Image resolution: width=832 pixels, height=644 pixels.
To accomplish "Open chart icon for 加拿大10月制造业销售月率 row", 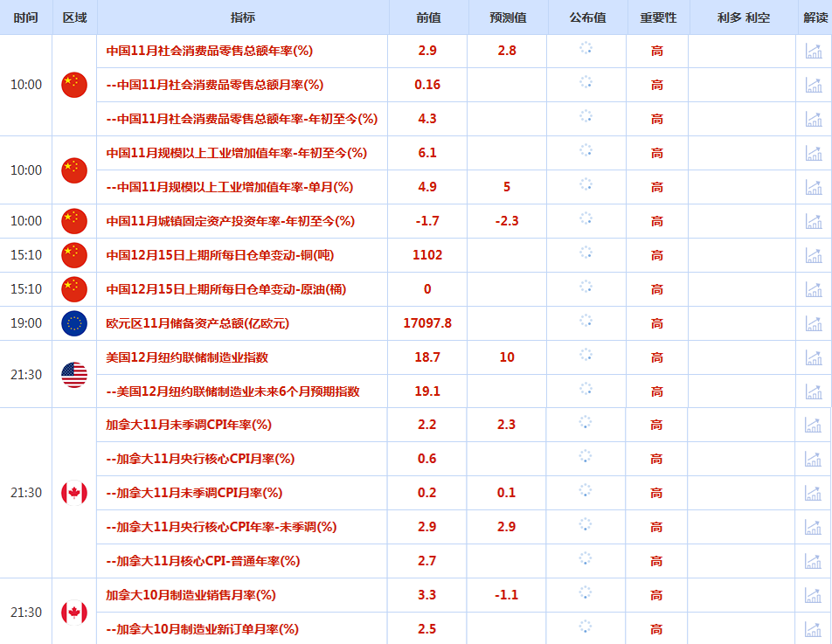I will [x=814, y=595].
